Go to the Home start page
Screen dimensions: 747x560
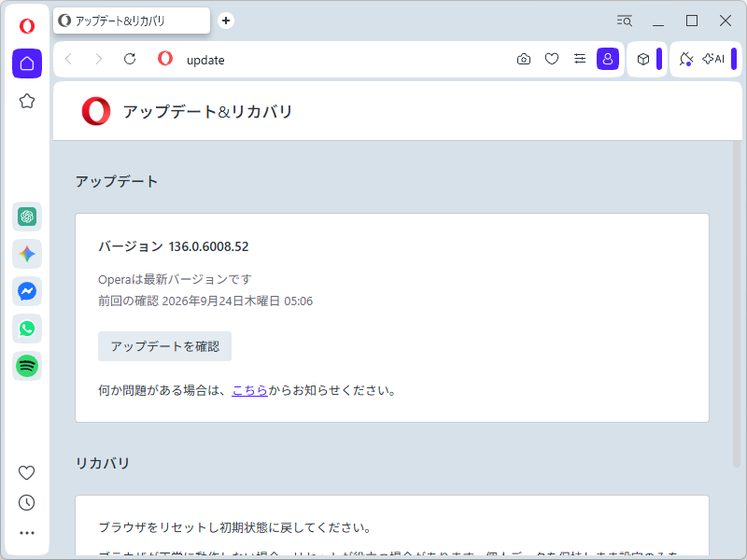tap(27, 63)
